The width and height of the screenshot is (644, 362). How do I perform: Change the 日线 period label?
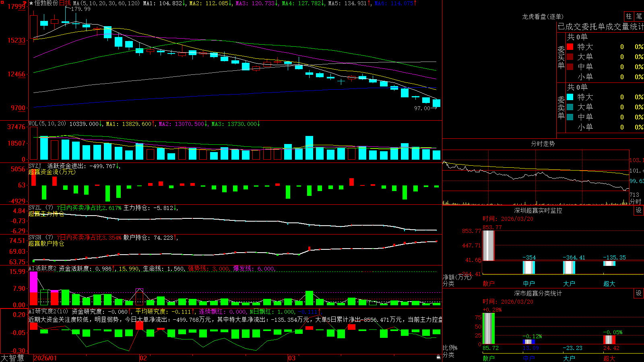point(65,3)
